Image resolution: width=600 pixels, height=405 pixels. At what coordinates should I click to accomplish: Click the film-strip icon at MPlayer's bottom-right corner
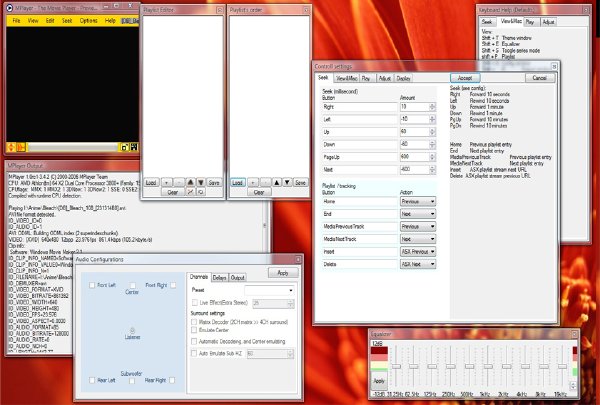pyautogui.click(x=134, y=147)
